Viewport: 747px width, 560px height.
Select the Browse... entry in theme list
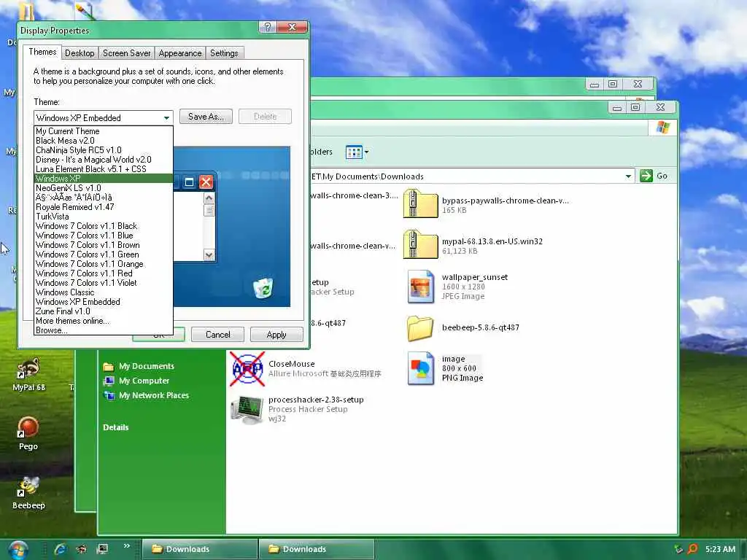(104, 330)
